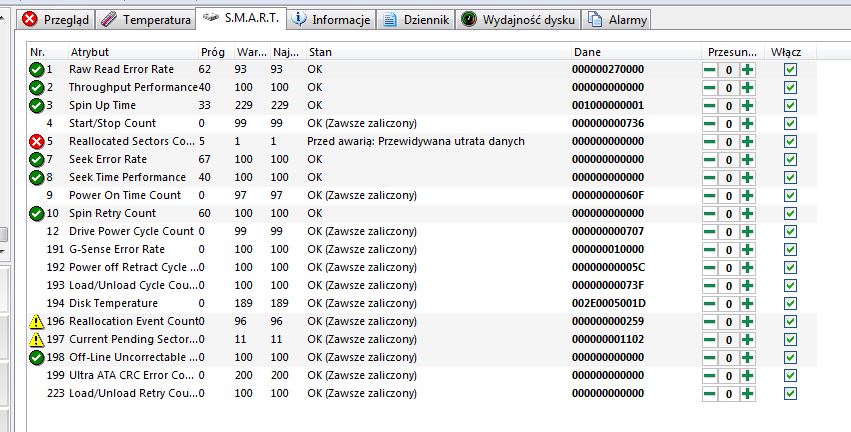The image size is (851, 432).
Task: Click green check icon for Spin Retry Count
Action: tap(36, 213)
